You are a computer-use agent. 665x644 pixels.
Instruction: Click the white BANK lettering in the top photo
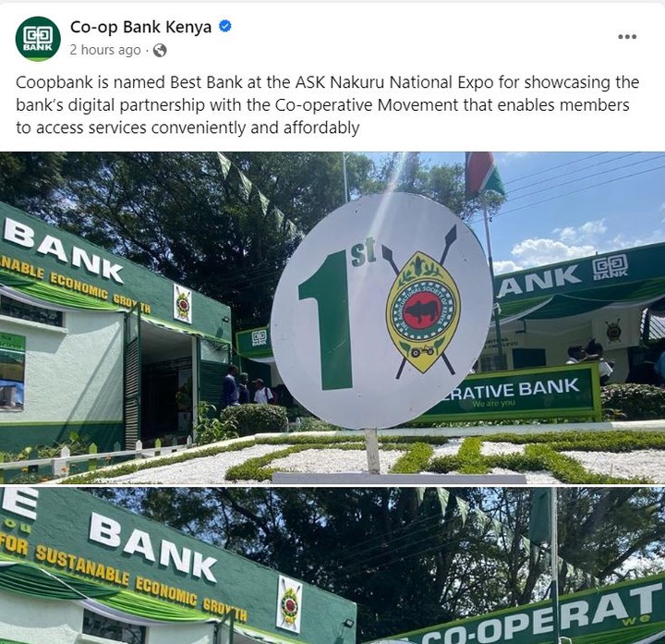pyautogui.click(x=63, y=252)
